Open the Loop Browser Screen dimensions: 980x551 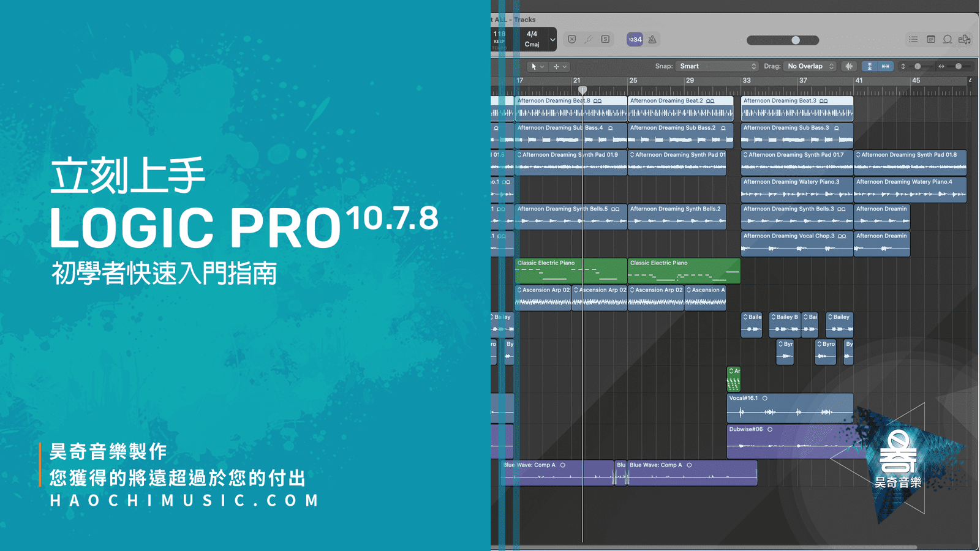[948, 39]
